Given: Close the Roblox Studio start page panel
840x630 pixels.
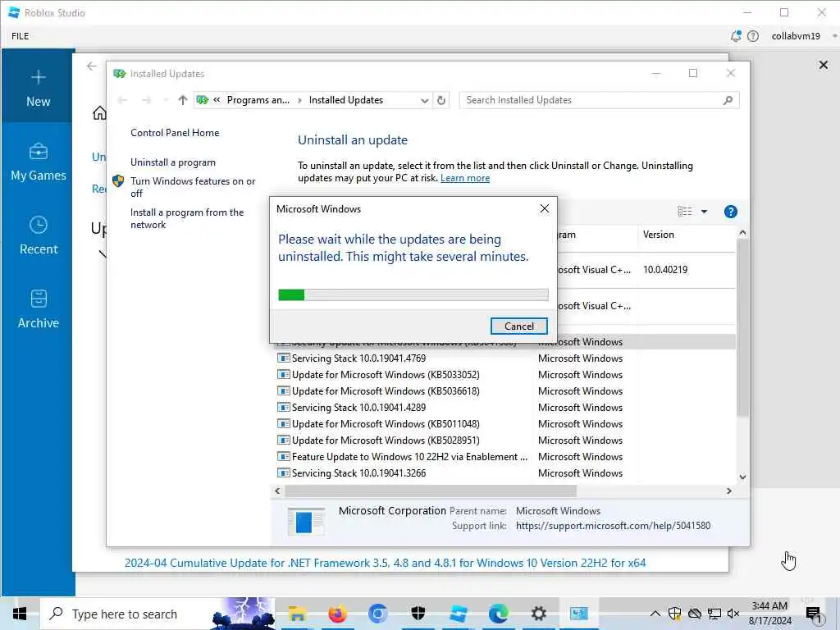Looking at the screenshot, I should tap(824, 65).
